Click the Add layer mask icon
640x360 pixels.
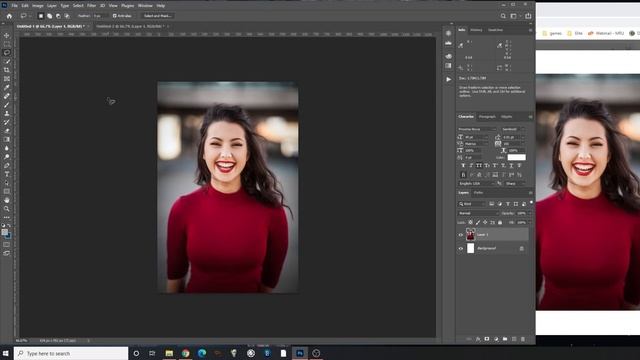pyautogui.click(x=487, y=339)
